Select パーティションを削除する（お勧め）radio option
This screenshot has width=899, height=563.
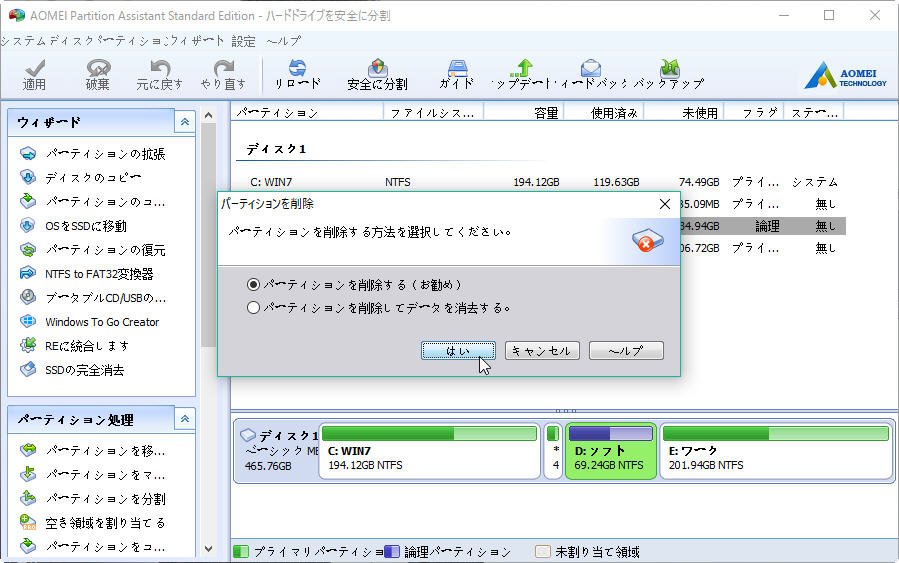point(253,284)
